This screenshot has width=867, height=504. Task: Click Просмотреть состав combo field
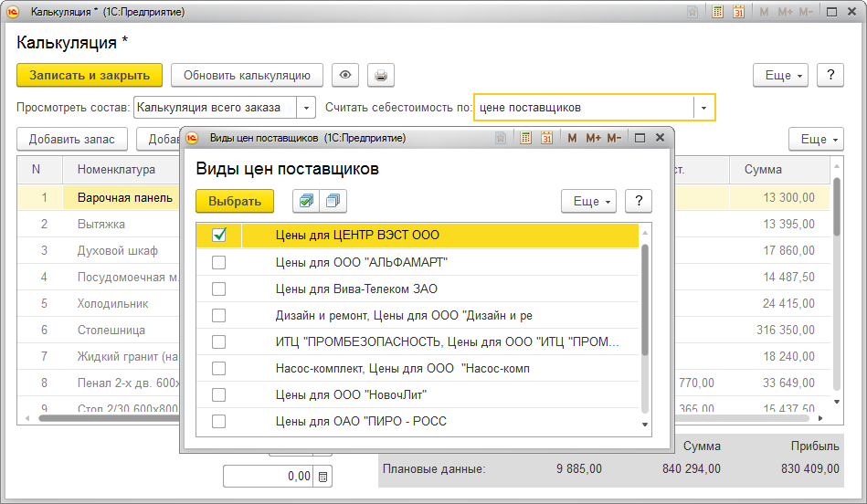(216, 108)
